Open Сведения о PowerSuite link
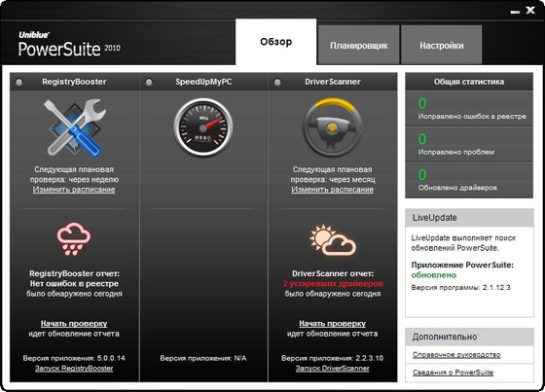The width and height of the screenshot is (545, 392). 453,373
